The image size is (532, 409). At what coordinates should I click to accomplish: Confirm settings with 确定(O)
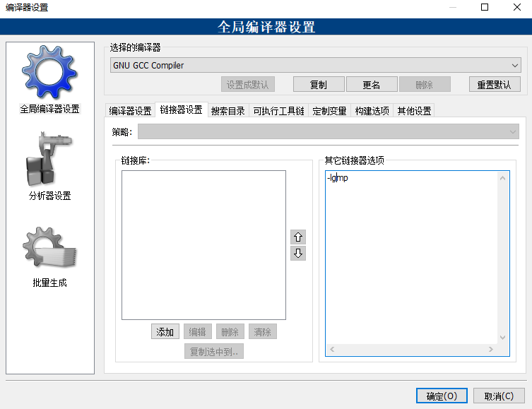(x=442, y=396)
